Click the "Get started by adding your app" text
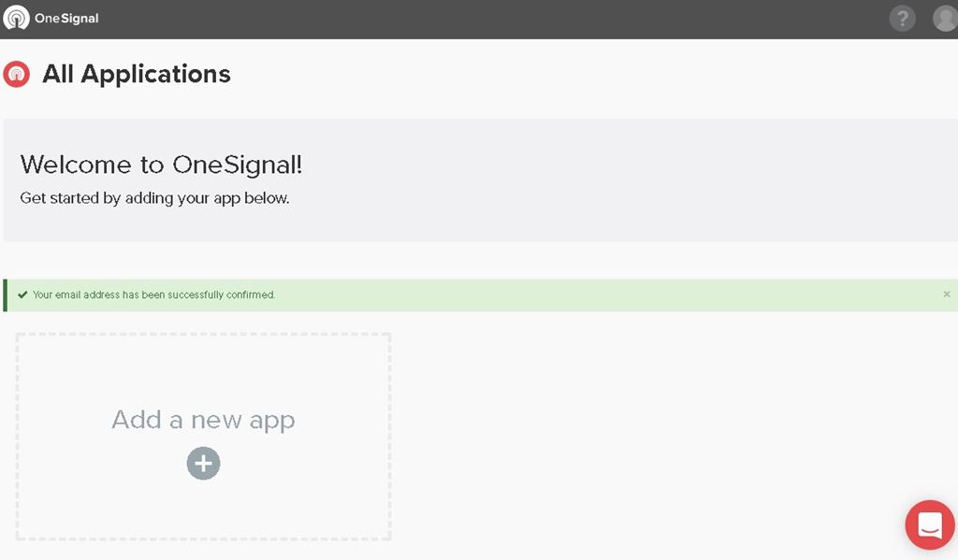 (x=154, y=198)
